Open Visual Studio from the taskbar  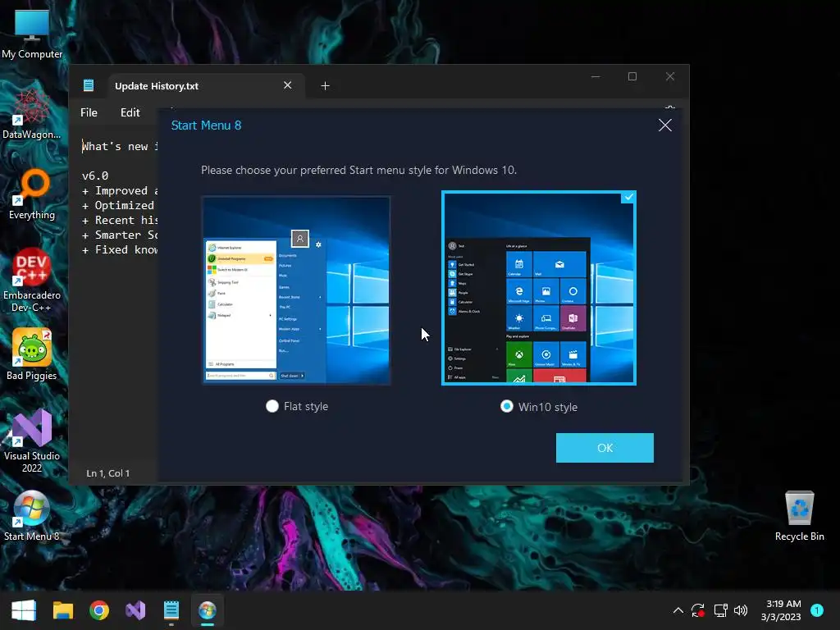(135, 610)
